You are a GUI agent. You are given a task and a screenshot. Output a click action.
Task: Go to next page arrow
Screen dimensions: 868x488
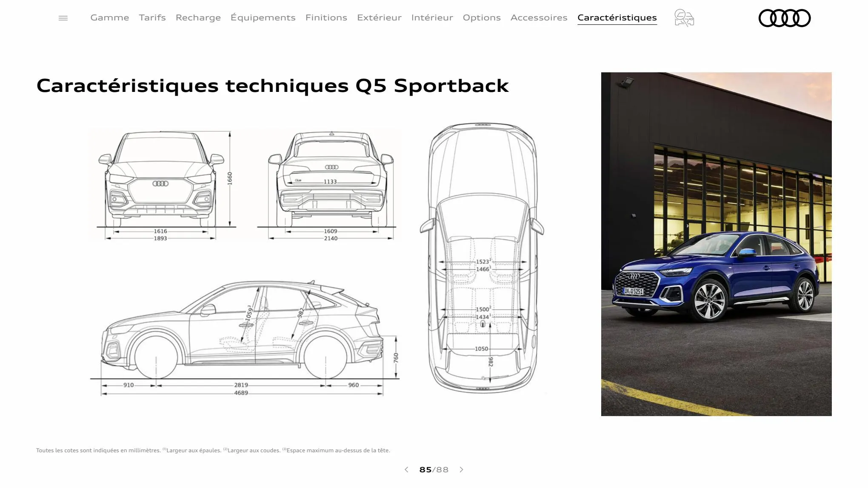(x=461, y=470)
